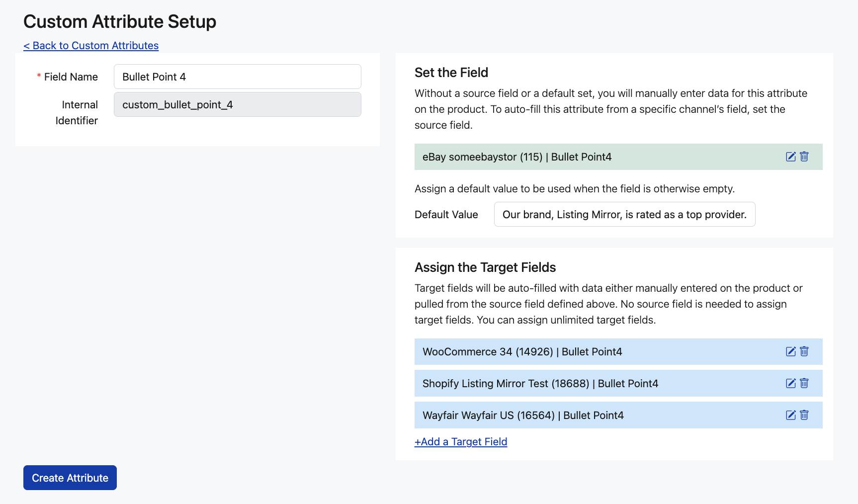This screenshot has height=504, width=858.
Task: Edit the Wayfair US target field
Action: (790, 415)
